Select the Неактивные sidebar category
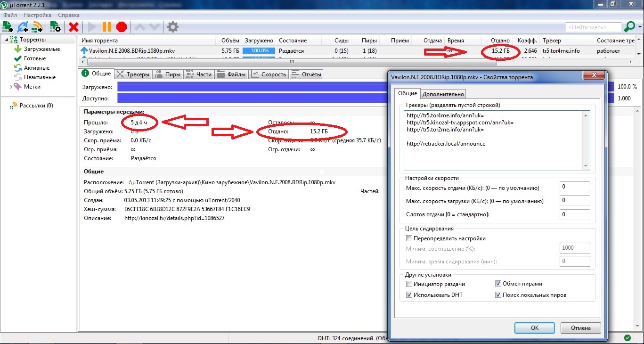The height and width of the screenshot is (344, 644). 40,77
